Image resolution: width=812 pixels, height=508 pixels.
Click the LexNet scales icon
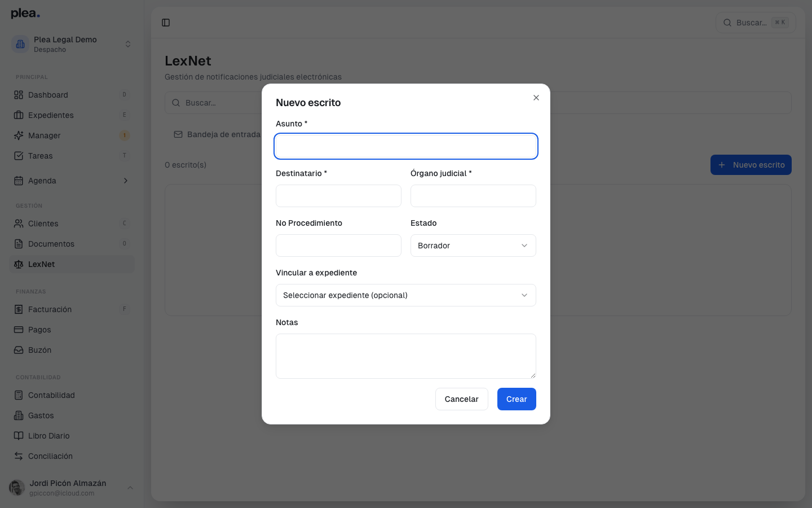19,264
